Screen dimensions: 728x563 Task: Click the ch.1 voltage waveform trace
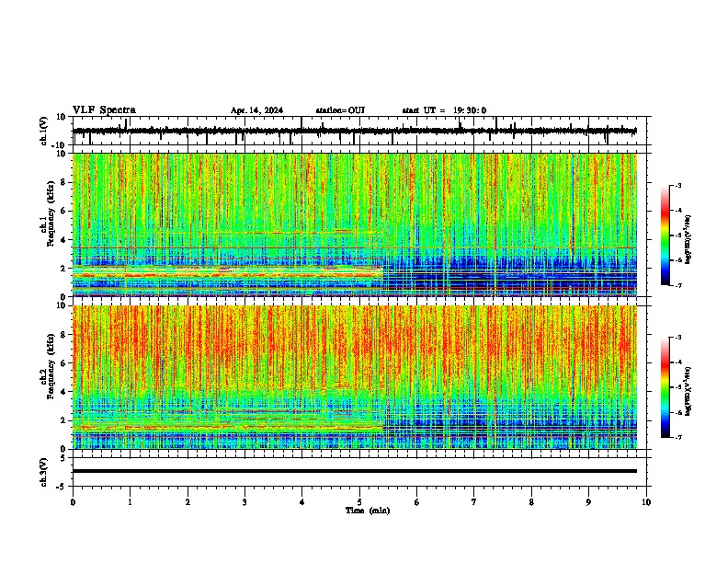click(x=355, y=131)
